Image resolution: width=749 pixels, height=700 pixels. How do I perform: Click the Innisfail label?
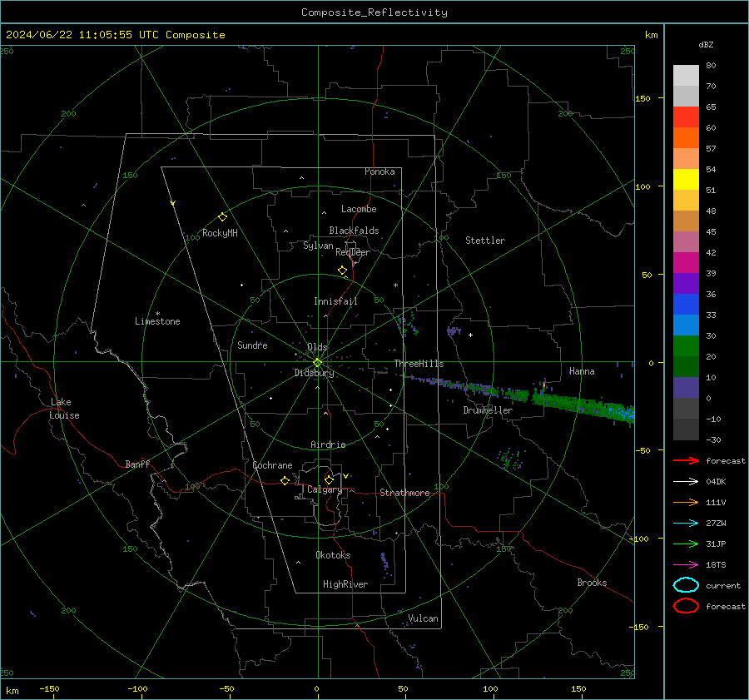[335, 301]
